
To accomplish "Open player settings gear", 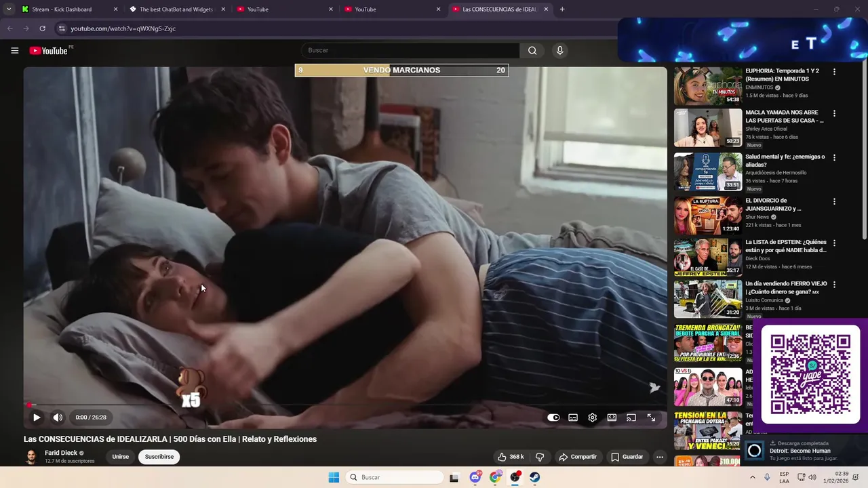I will coord(593,418).
